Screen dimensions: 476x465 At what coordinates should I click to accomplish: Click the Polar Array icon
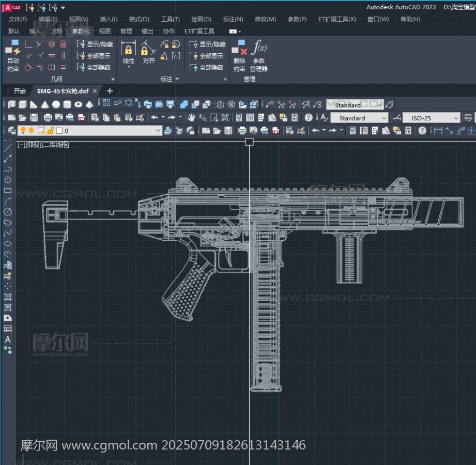click(x=129, y=103)
